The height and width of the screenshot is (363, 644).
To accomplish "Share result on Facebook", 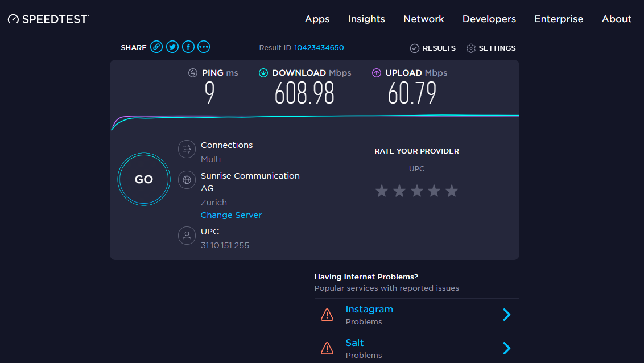I will point(188,47).
